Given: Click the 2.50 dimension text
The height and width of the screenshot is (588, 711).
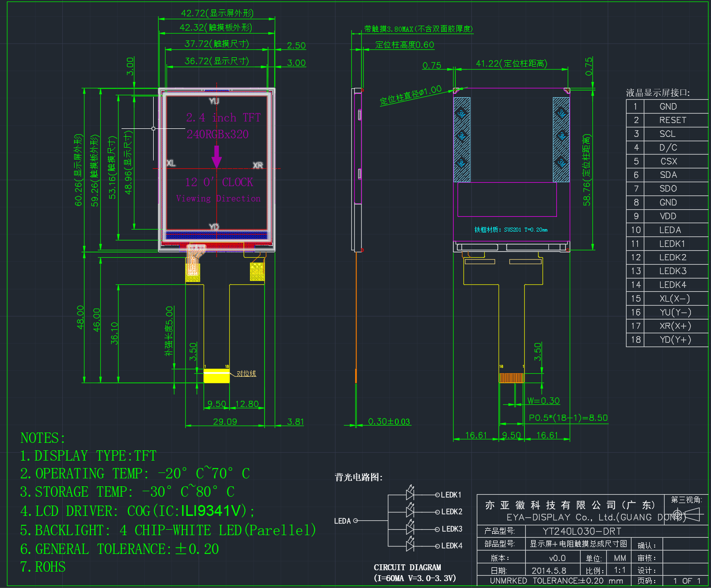Looking at the screenshot, I should pos(296,46).
